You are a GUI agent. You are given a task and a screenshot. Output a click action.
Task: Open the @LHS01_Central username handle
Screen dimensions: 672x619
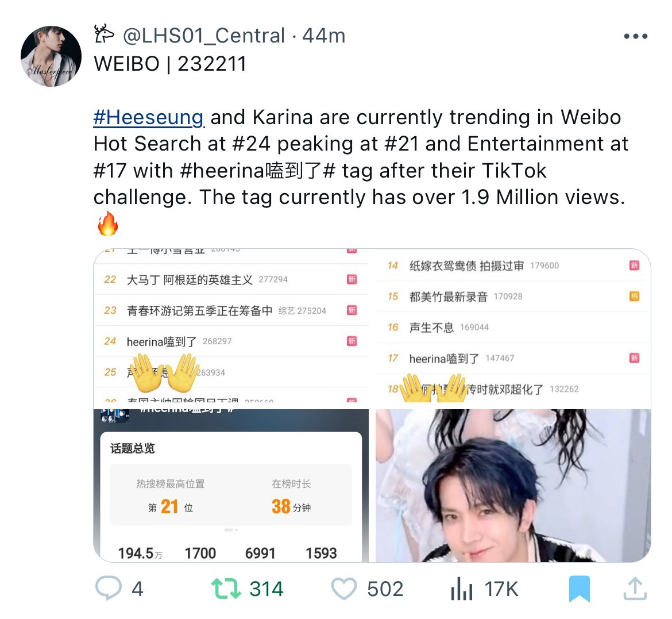point(203,36)
